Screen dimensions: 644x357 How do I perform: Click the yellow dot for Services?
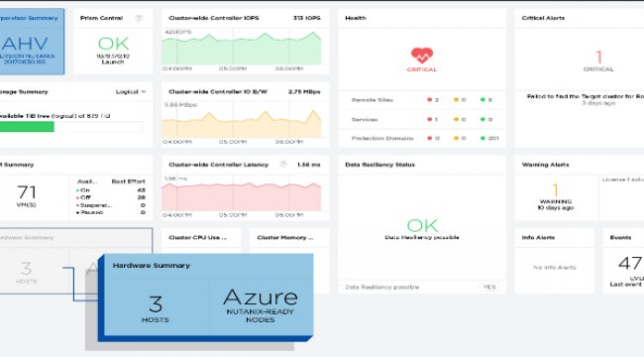point(456,119)
